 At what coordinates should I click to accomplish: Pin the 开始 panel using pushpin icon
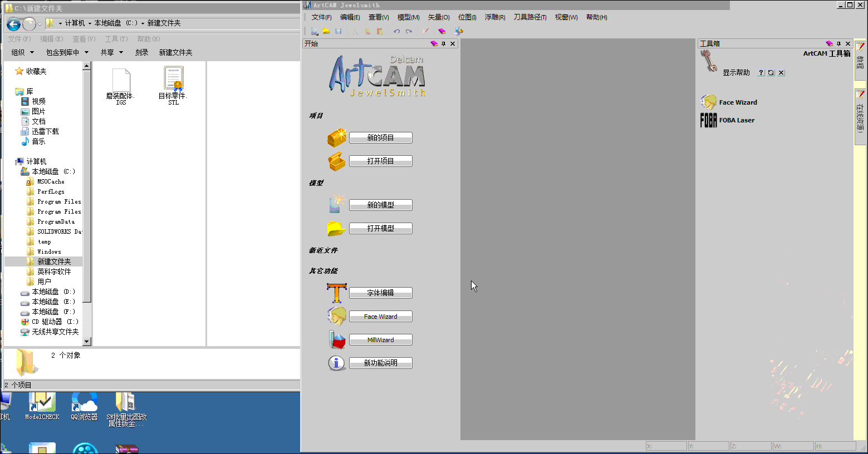[444, 43]
